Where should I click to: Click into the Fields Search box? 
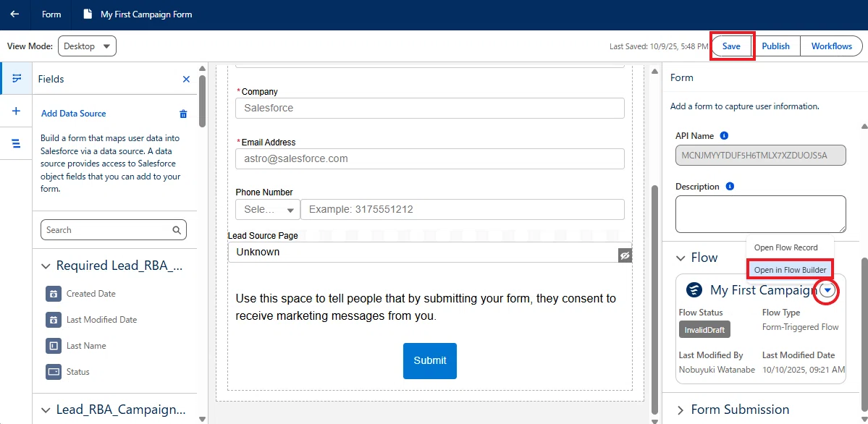114,229
